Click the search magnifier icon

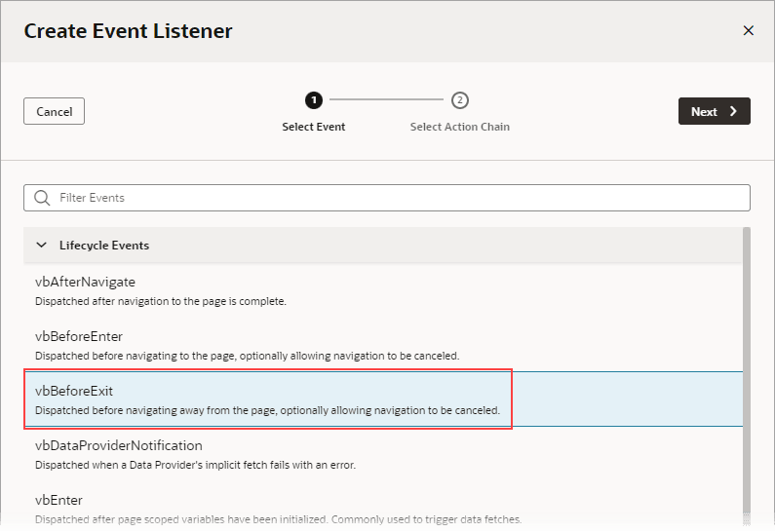pos(42,198)
